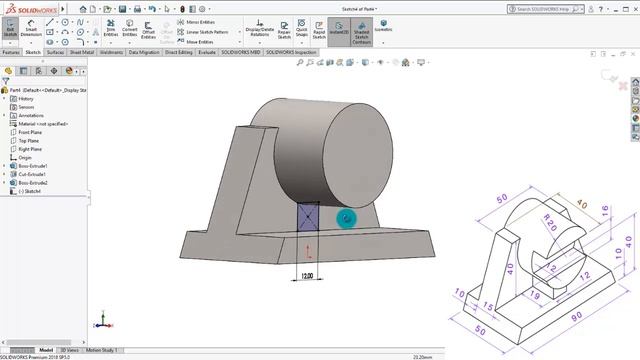Image resolution: width=640 pixels, height=360 pixels.
Task: Switch to the Features tab
Action: [x=11, y=52]
